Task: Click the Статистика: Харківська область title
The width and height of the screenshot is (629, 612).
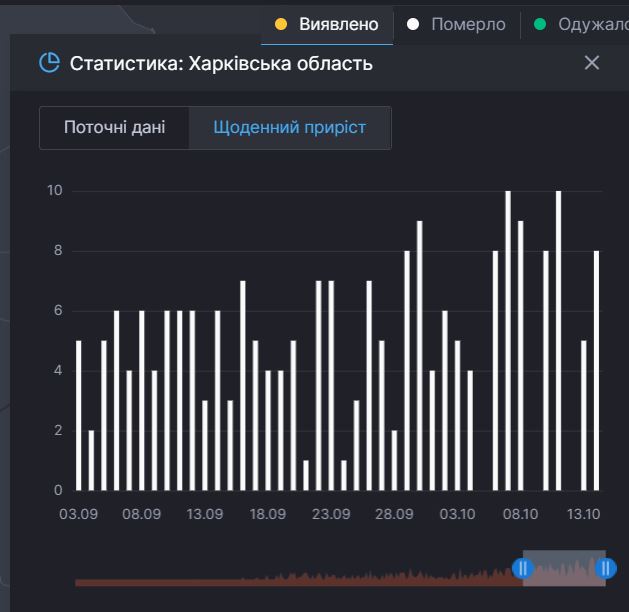Action: 221,64
